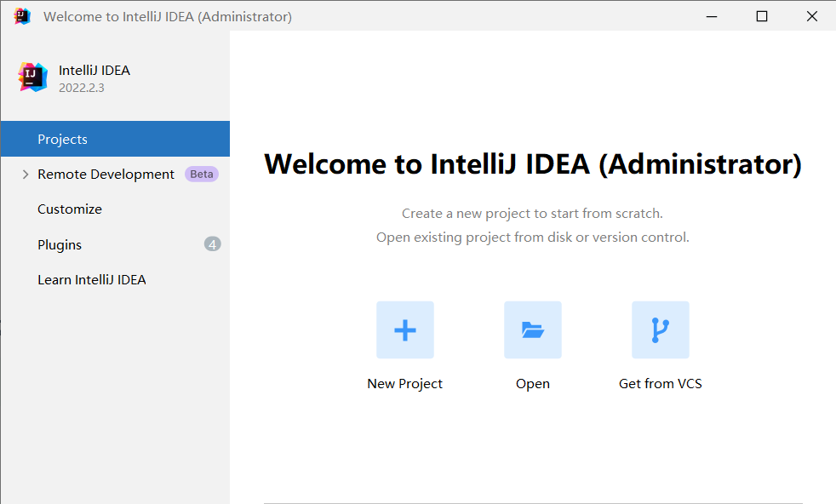Click the Open text label

[x=533, y=384]
